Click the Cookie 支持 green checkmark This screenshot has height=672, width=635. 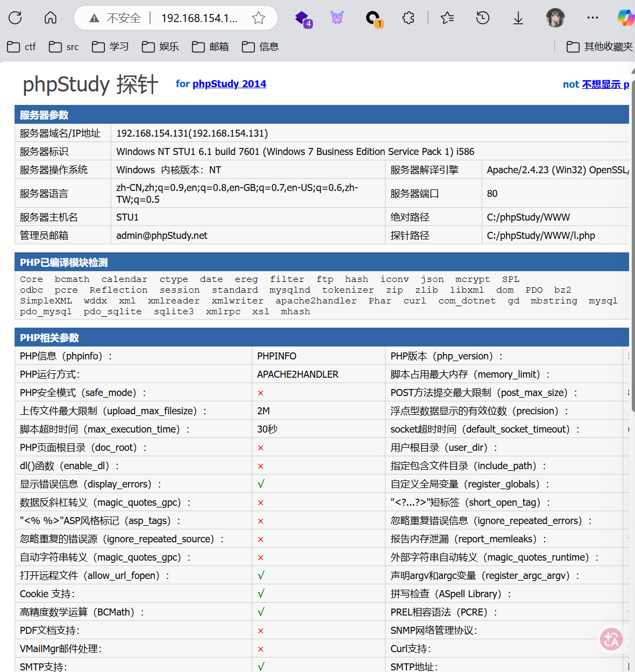(261, 594)
